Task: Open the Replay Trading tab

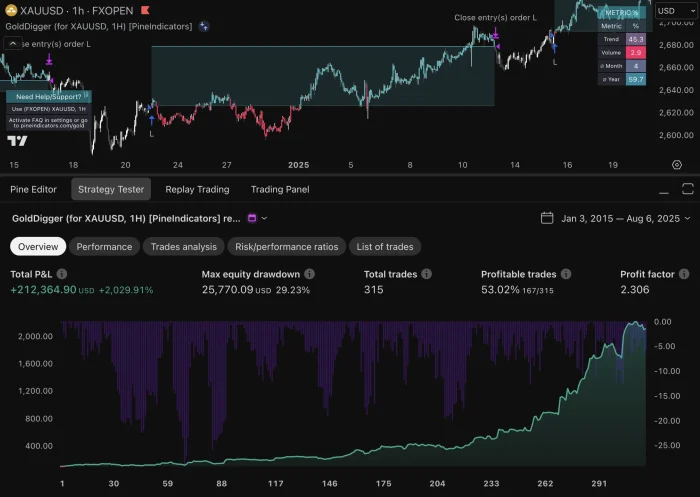Action: 197,189
